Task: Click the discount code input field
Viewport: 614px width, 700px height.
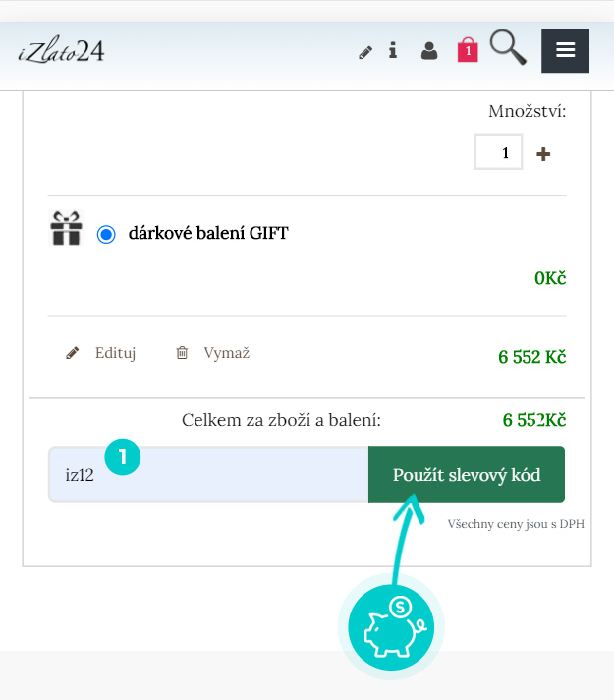Action: point(208,475)
